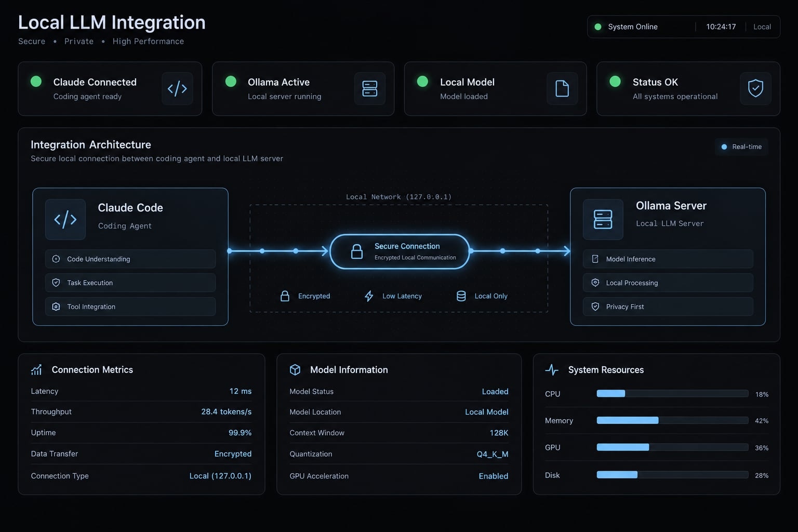Click the Disk usage progress bar
This screenshot has width=798, height=532.
click(672, 475)
